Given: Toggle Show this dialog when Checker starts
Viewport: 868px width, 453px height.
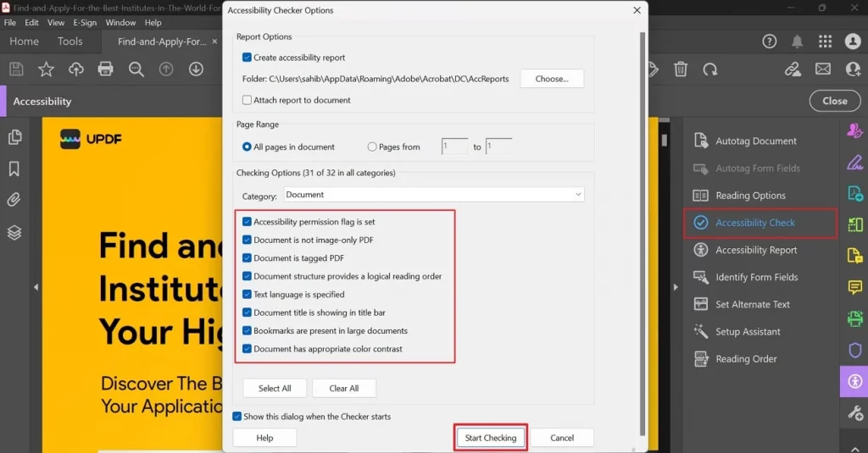Looking at the screenshot, I should (237, 417).
